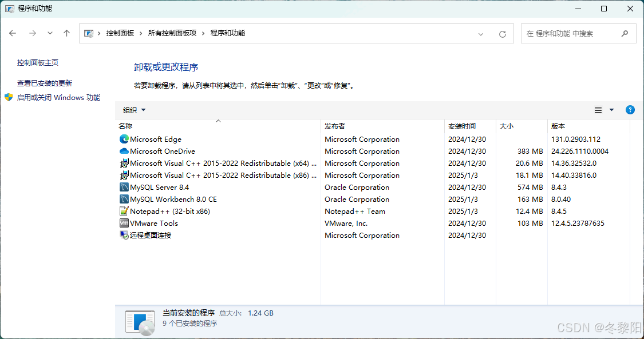This screenshot has width=644, height=339.
Task: Expand chevron after 控制面板 breadcrumb
Action: pos(141,33)
